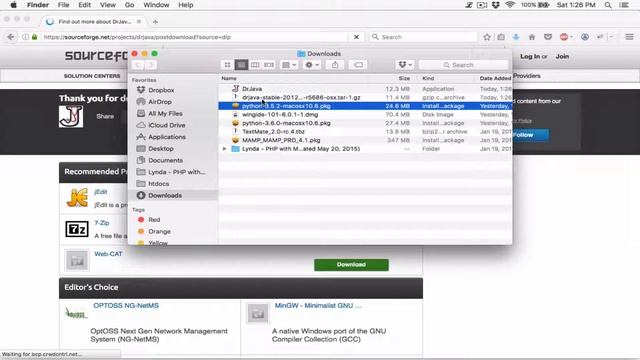Open the Edit menu
This screenshot has height=360, width=640.
coord(84,5)
